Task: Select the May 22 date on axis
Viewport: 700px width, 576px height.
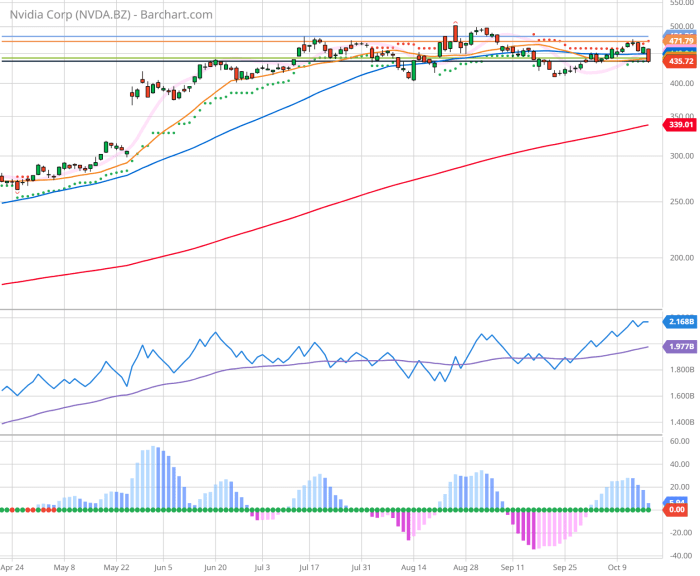Action: click(x=117, y=566)
